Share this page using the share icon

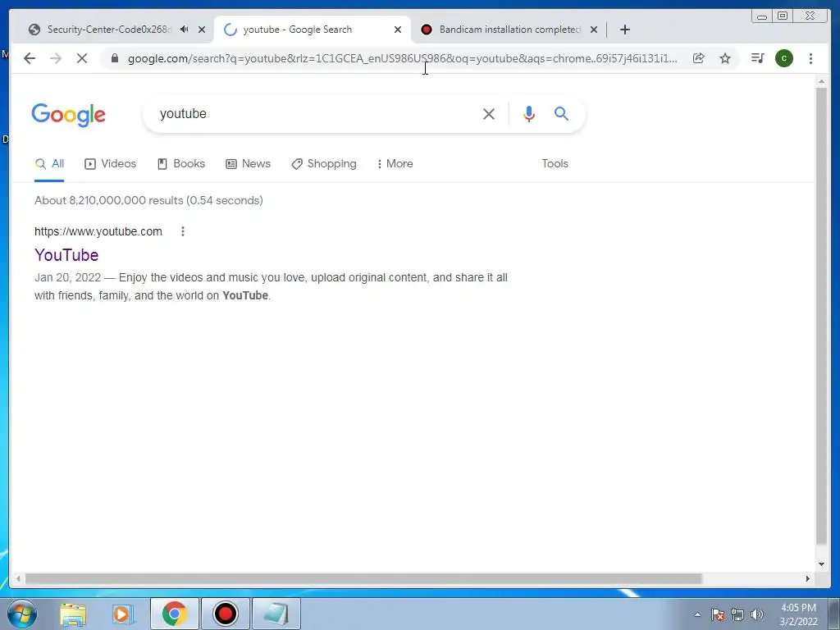point(699,58)
